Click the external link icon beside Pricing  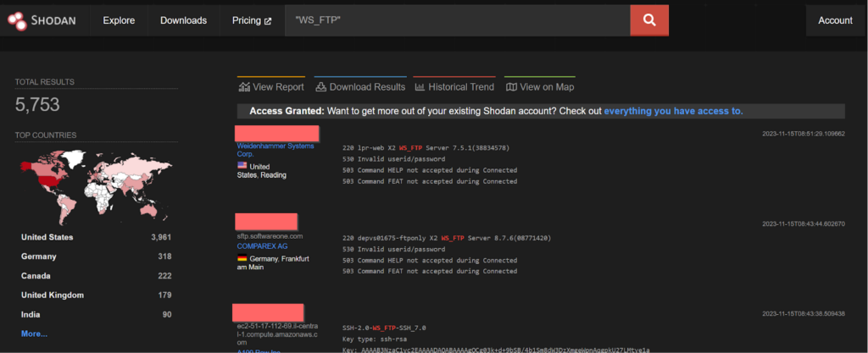click(x=268, y=21)
